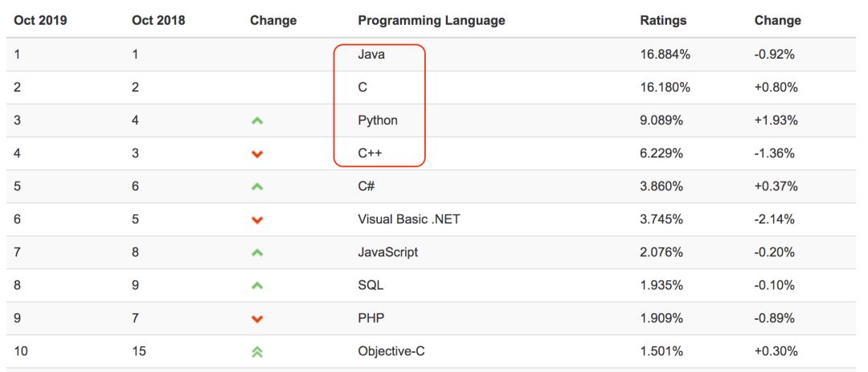Click the 16.884% rating value for Java
The height and width of the screenshot is (372, 868).
(x=665, y=55)
